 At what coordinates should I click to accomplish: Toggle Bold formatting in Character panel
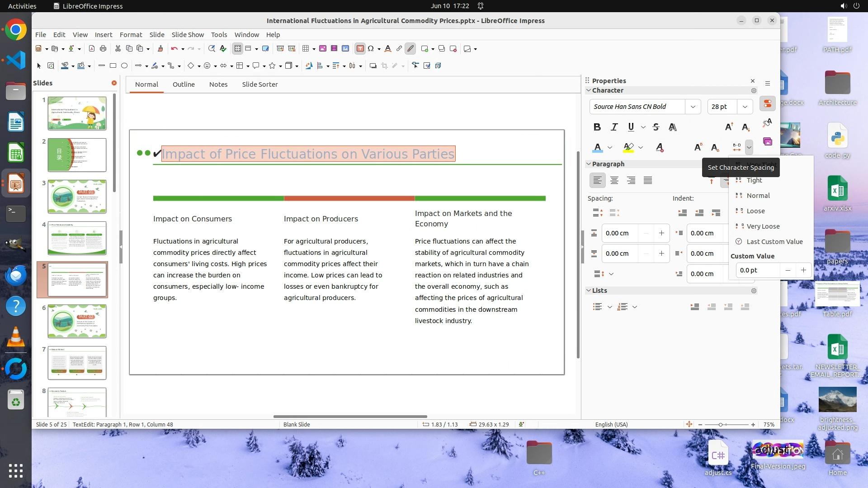pos(597,127)
